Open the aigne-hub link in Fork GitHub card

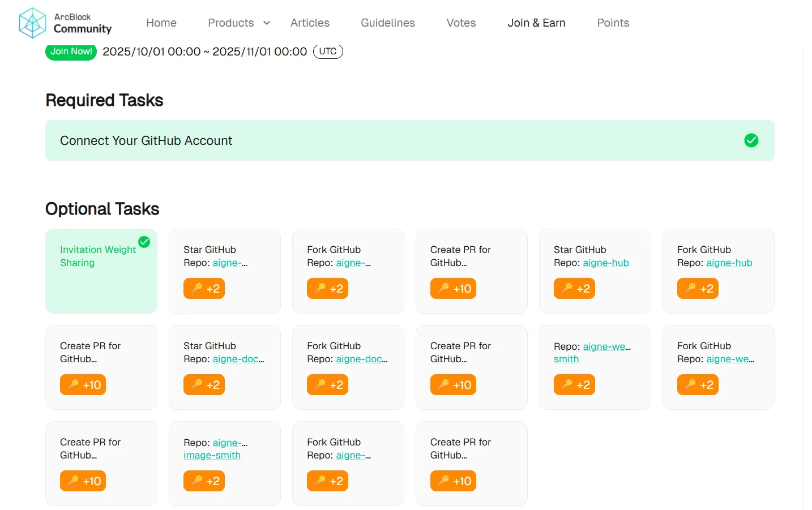click(729, 263)
